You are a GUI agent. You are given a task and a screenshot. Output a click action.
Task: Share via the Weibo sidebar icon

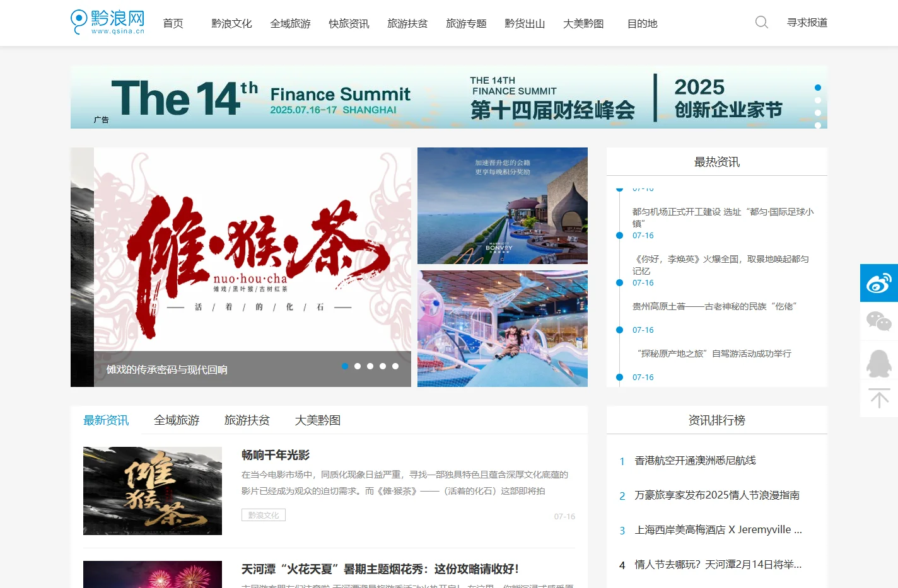879,283
